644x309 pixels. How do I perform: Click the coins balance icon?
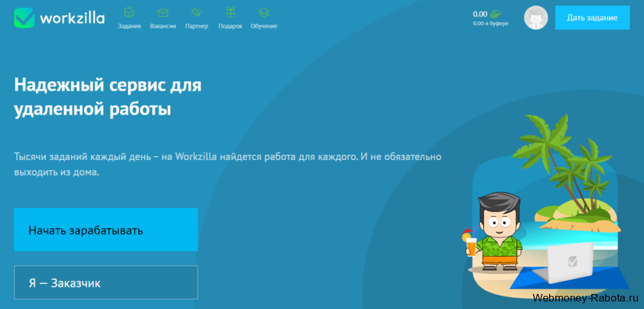click(x=496, y=14)
